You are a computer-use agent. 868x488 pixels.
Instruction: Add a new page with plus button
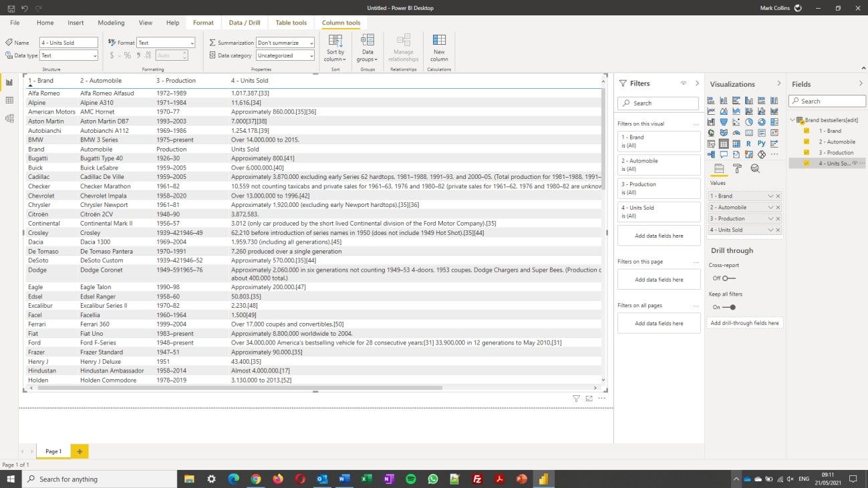click(x=80, y=451)
